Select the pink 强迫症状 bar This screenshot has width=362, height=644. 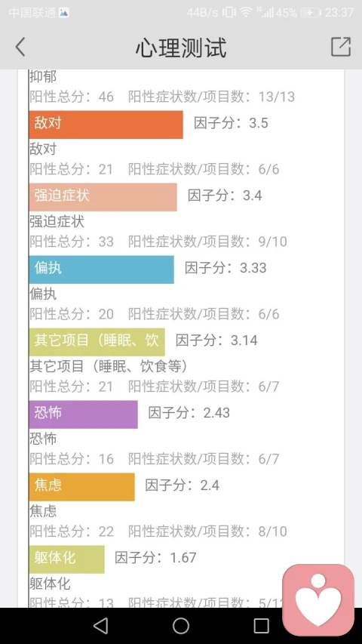[x=103, y=197]
